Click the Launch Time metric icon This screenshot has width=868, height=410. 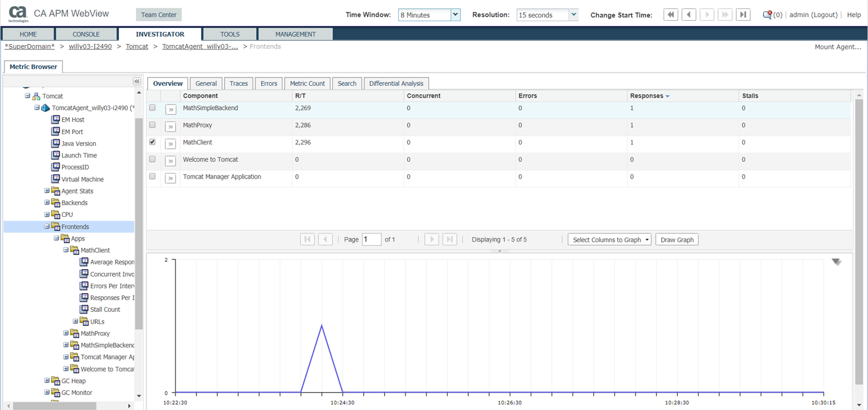coord(55,155)
